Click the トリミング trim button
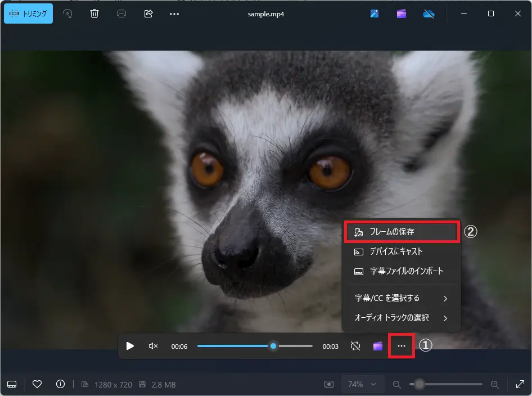 coord(29,14)
